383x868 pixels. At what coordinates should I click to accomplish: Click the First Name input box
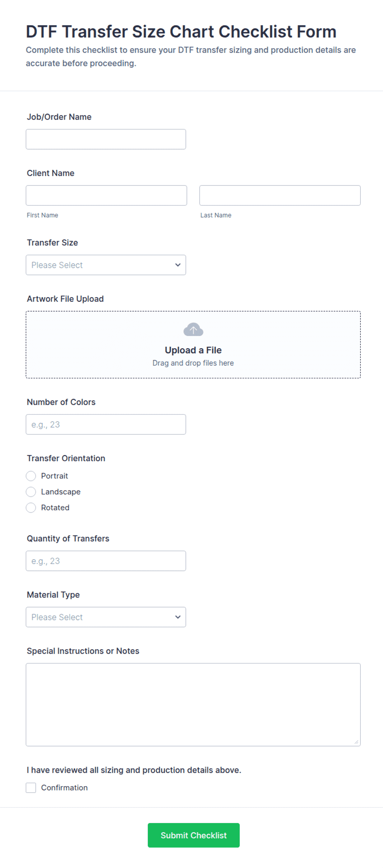106,195
